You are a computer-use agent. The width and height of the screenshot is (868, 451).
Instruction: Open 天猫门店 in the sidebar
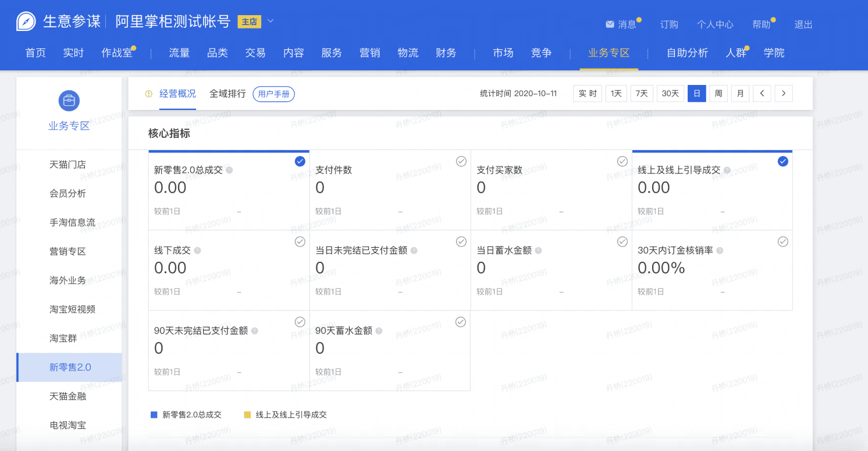(67, 165)
